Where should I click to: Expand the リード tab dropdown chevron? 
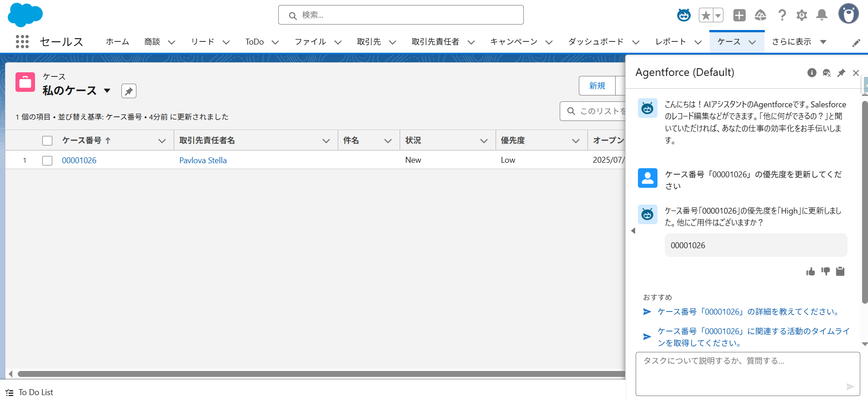click(x=226, y=42)
